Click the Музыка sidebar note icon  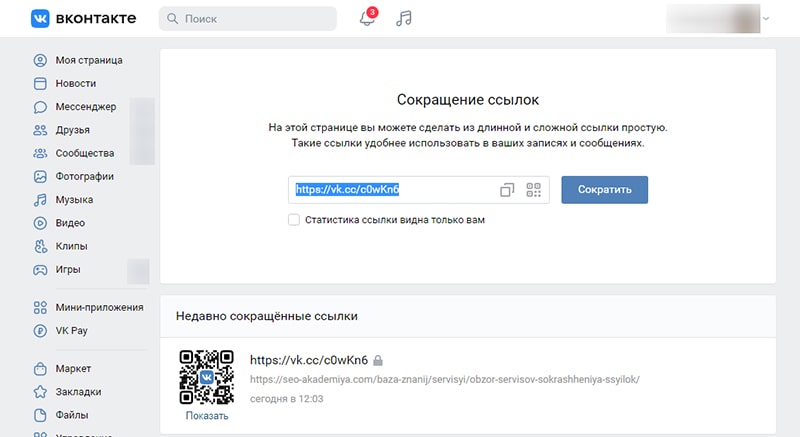[40, 200]
